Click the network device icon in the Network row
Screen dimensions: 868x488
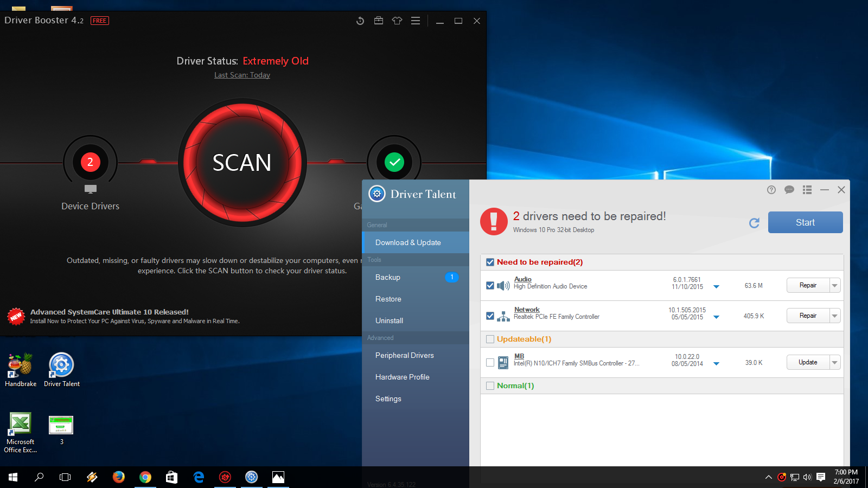[x=503, y=316]
